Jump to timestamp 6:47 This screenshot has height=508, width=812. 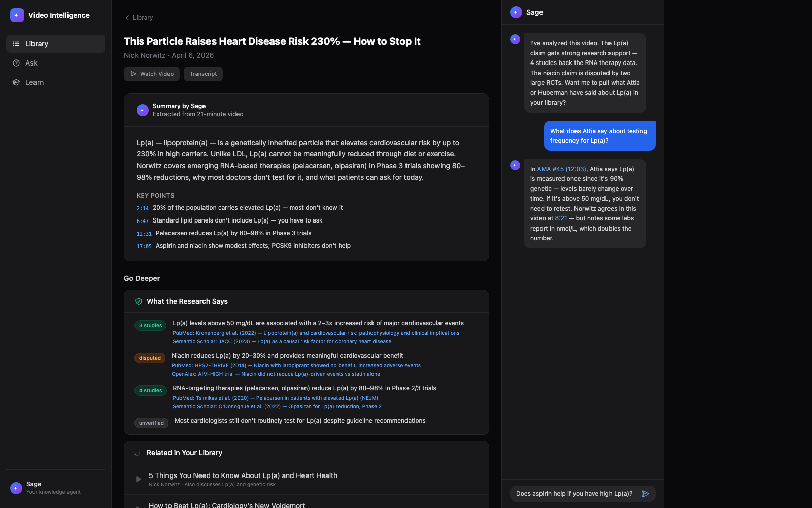point(143,221)
